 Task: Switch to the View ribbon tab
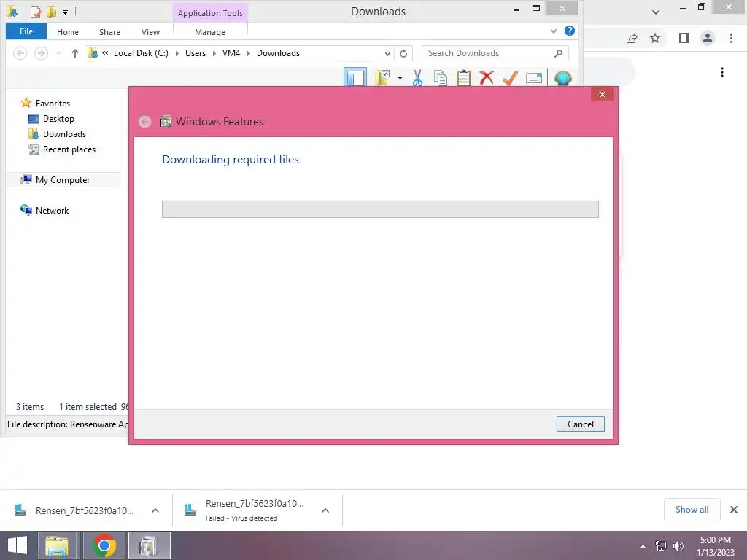pyautogui.click(x=150, y=32)
